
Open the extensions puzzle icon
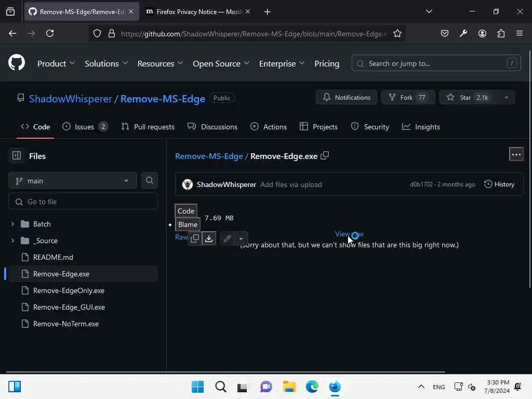(x=501, y=33)
